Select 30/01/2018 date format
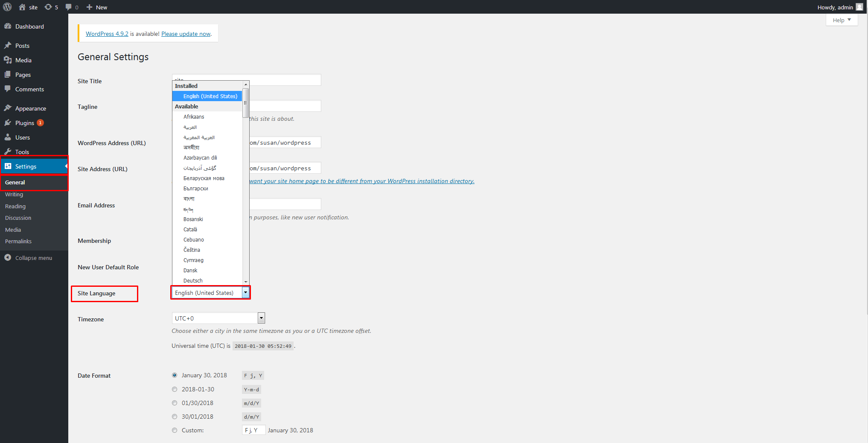 point(175,417)
